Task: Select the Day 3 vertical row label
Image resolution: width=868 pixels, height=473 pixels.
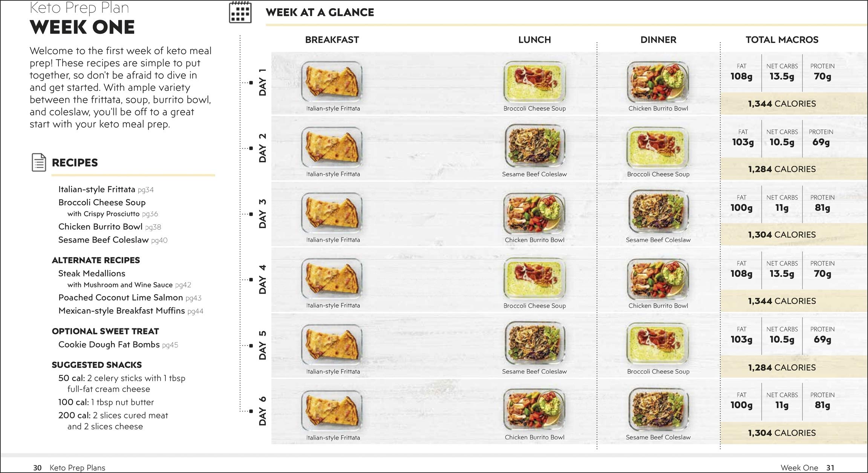Action: tap(262, 214)
